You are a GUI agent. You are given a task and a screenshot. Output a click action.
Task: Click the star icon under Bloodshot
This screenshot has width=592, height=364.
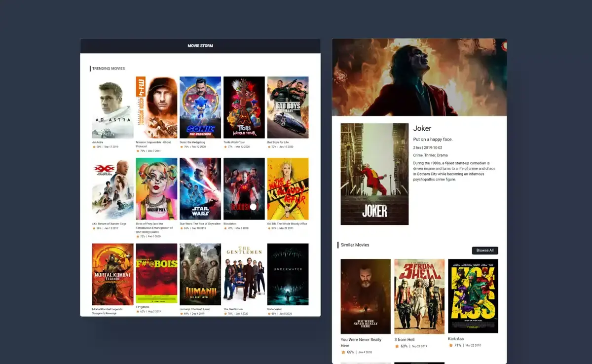225,228
